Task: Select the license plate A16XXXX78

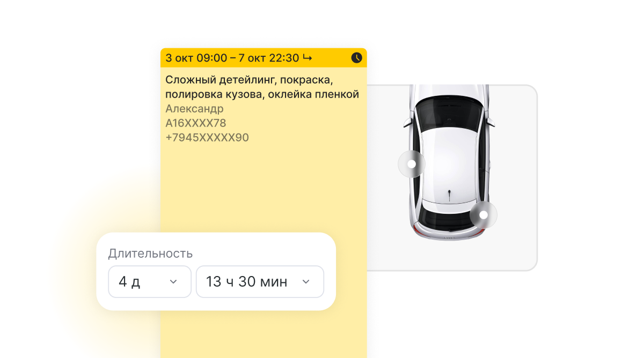Action: 196,123
